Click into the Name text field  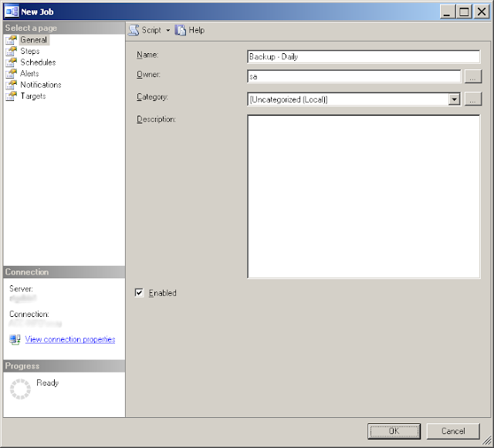coord(364,56)
